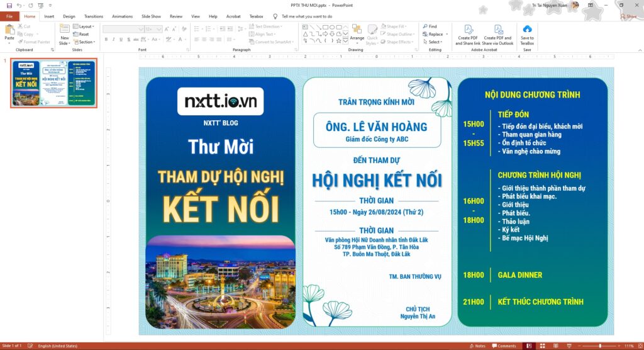Open the Select dropdown in Editing
644x350 pixels.
[x=433, y=42]
